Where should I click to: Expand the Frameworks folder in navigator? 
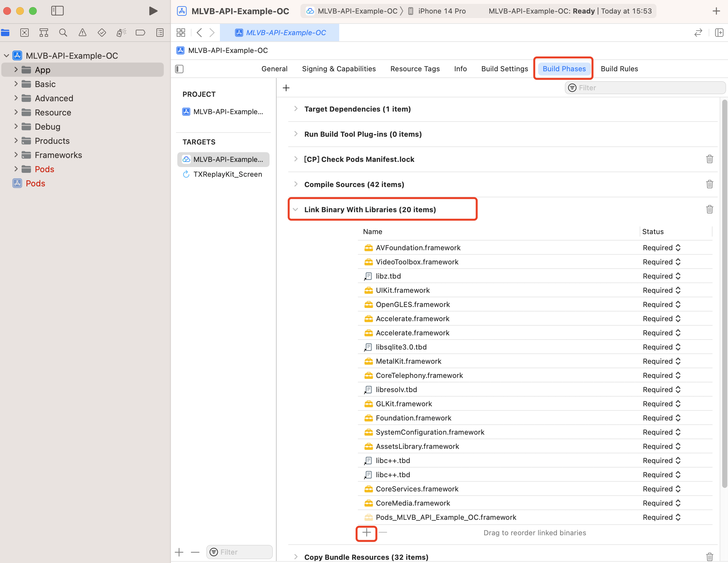16,155
